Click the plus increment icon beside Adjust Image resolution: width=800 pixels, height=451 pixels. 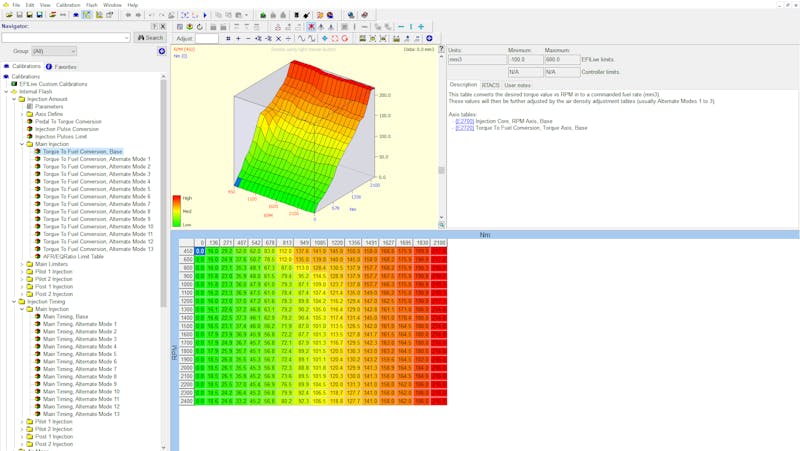click(237, 38)
